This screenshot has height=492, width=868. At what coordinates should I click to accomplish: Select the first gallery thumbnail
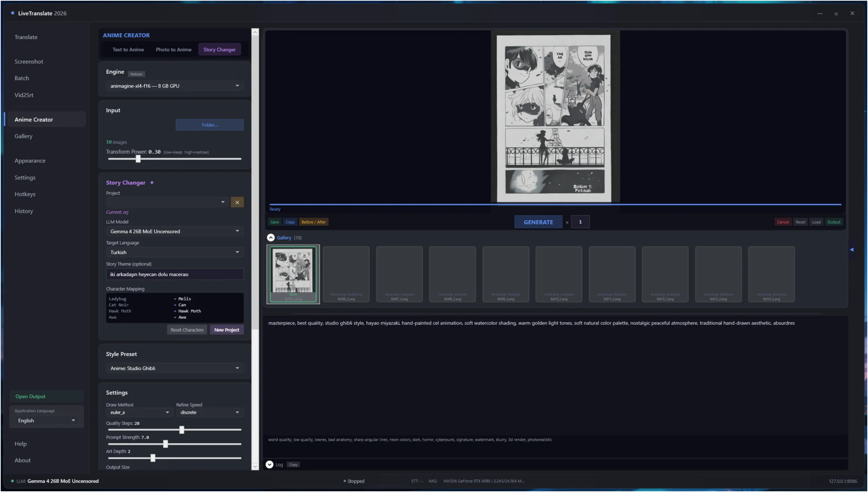point(293,274)
